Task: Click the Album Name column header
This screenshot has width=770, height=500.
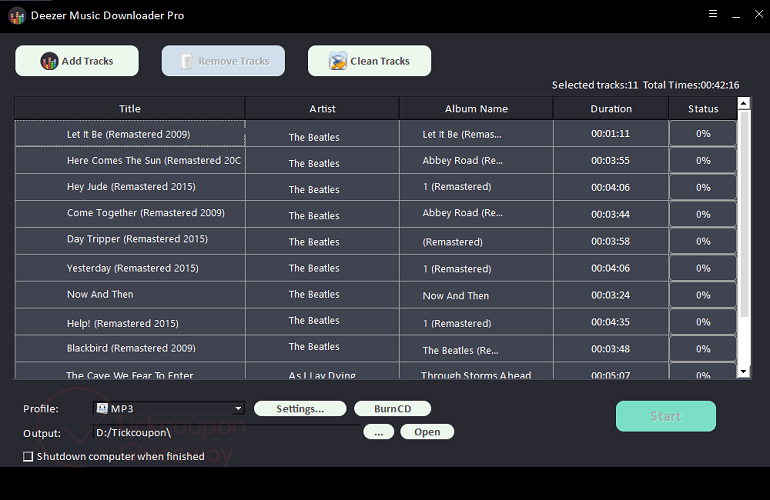Action: pyautogui.click(x=476, y=109)
